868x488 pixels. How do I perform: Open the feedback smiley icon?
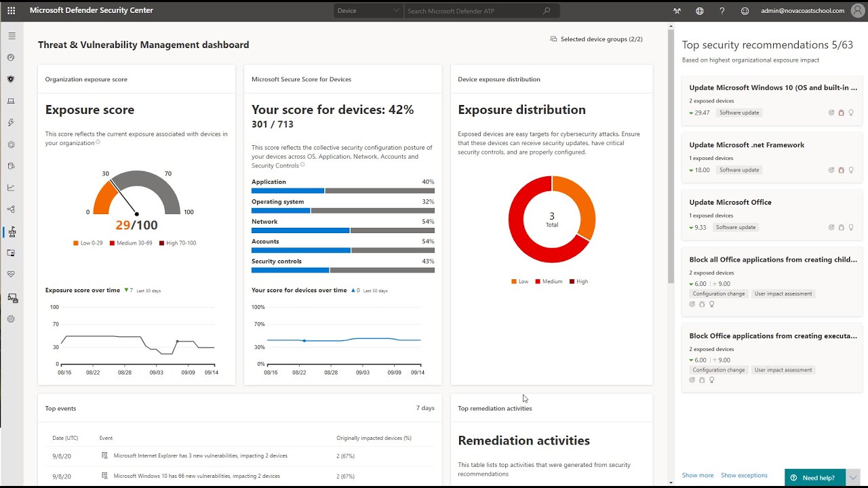coord(745,11)
